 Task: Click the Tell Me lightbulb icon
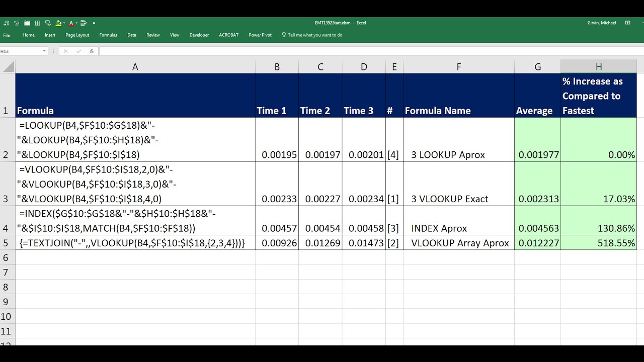click(x=284, y=35)
